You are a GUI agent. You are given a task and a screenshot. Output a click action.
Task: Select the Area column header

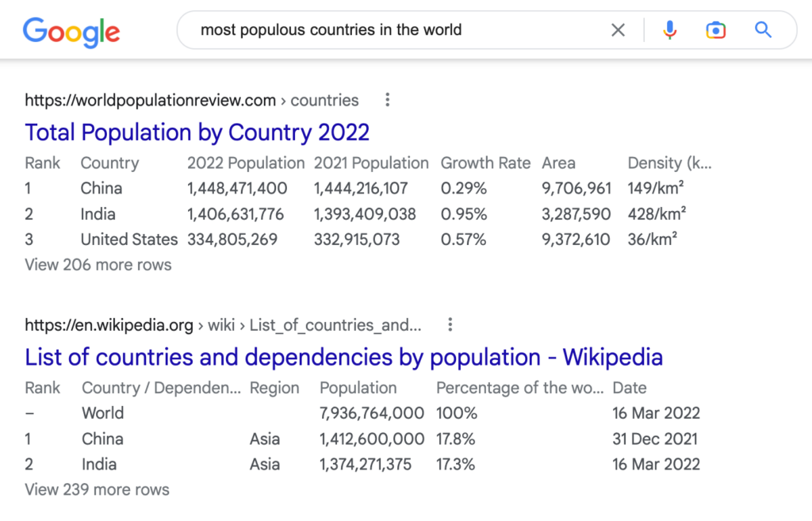pos(558,163)
